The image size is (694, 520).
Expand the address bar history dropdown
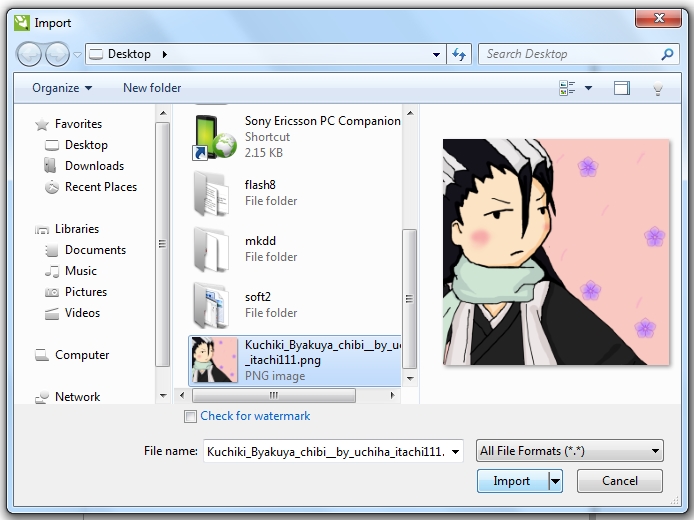(x=436, y=54)
